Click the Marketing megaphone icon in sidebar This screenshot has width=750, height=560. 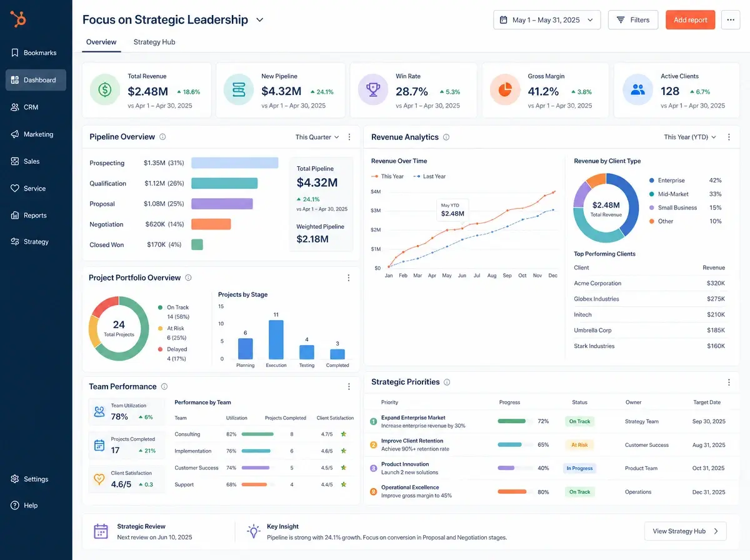point(15,134)
